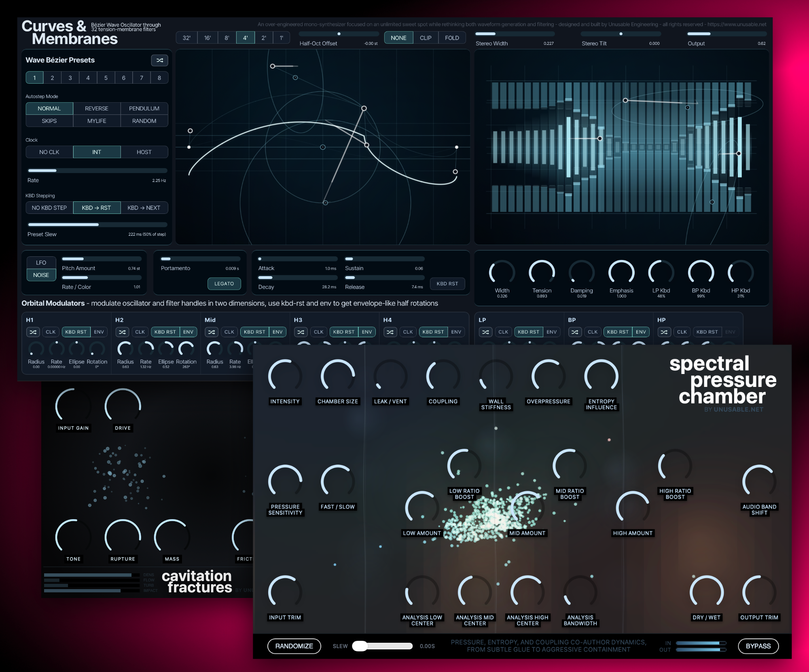Click the H1 modulator shuffle icon
This screenshot has height=672, width=809.
(33, 332)
